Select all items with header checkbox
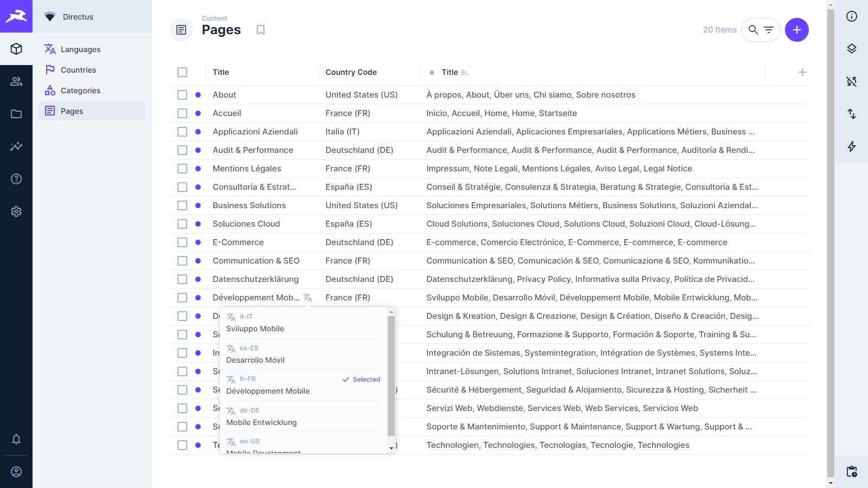 (x=182, y=72)
